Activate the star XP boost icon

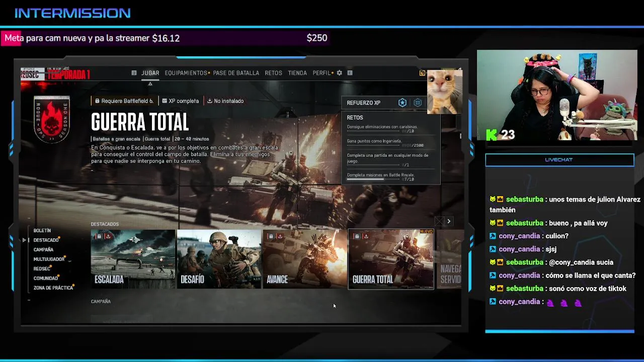point(403,103)
